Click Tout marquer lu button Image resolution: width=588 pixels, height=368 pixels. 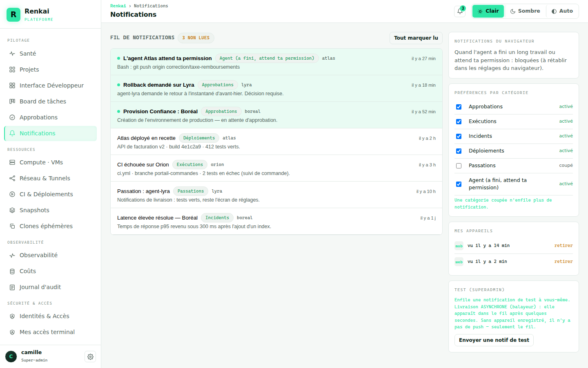pyautogui.click(x=416, y=38)
